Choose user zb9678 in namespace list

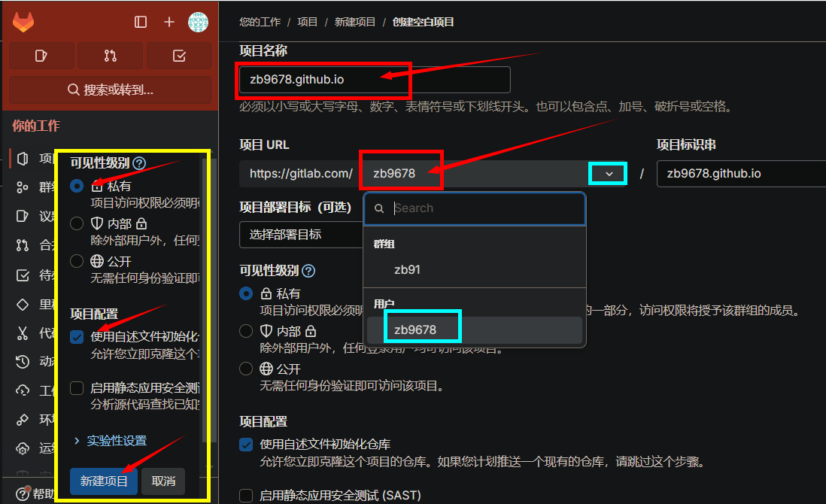[475, 330]
